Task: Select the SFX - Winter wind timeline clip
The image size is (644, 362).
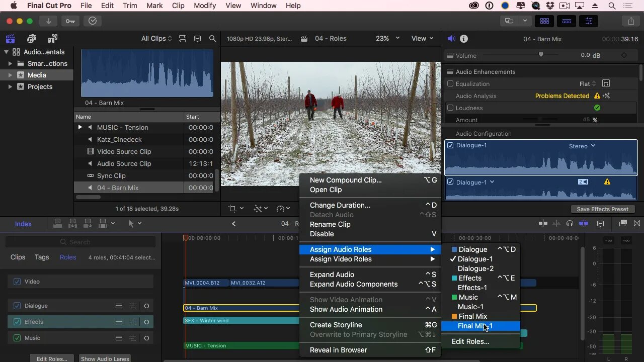Action: pyautogui.click(x=242, y=320)
